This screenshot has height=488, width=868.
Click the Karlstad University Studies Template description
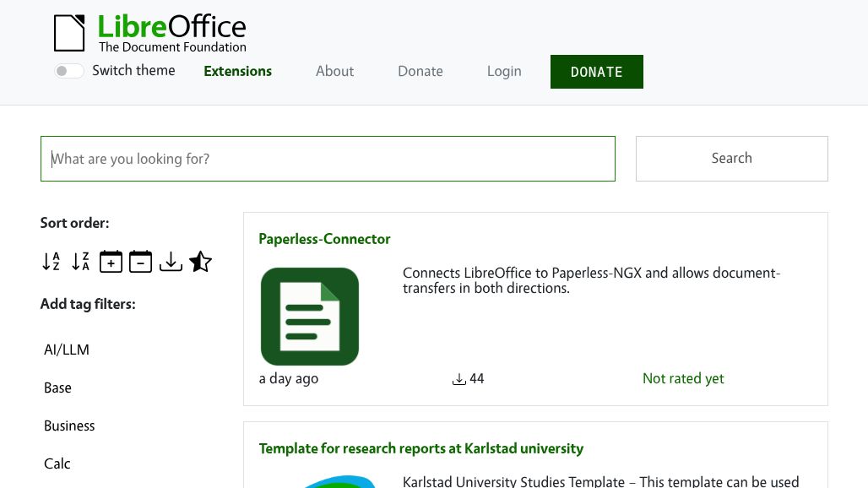click(x=600, y=481)
